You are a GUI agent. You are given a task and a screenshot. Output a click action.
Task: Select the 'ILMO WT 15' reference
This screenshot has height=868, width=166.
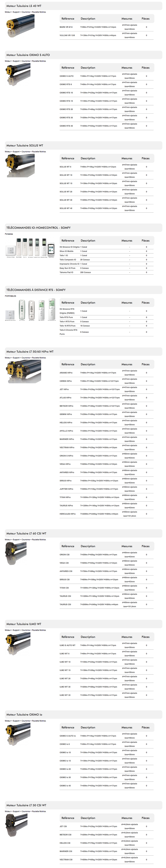coord(65,670)
